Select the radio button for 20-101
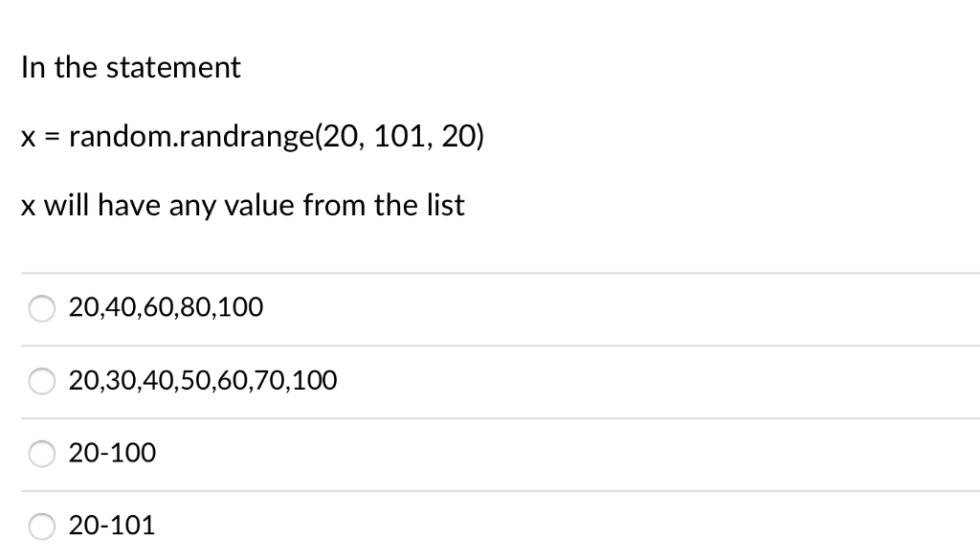 (x=41, y=526)
